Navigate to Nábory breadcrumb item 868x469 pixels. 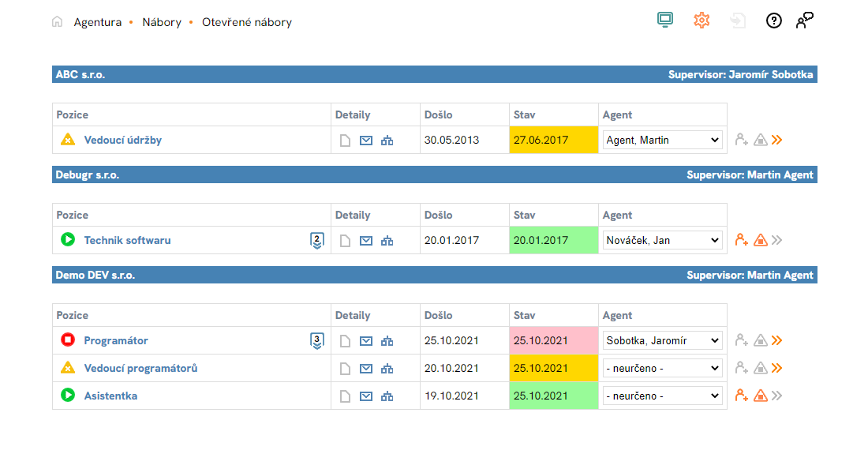pyautogui.click(x=161, y=22)
